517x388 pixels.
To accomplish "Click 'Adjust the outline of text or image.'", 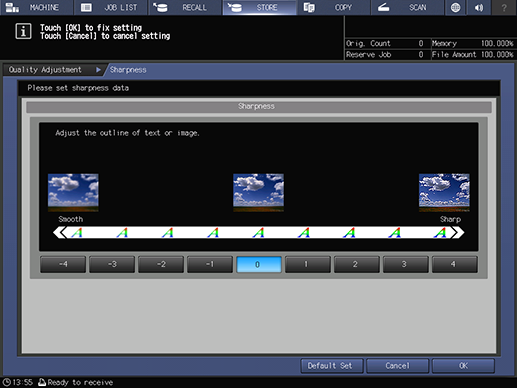I will pos(127,133).
